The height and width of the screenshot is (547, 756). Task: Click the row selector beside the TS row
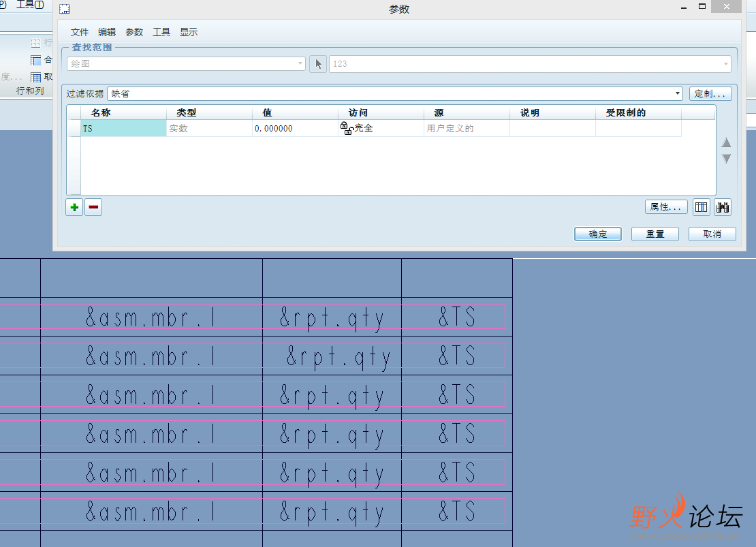(x=74, y=128)
